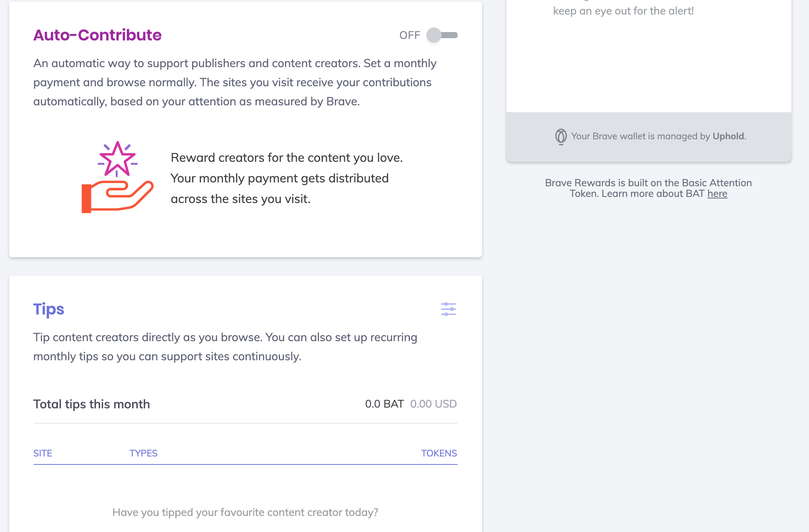
Task: Click the Auto-Contribute description paragraph
Action: (x=235, y=82)
